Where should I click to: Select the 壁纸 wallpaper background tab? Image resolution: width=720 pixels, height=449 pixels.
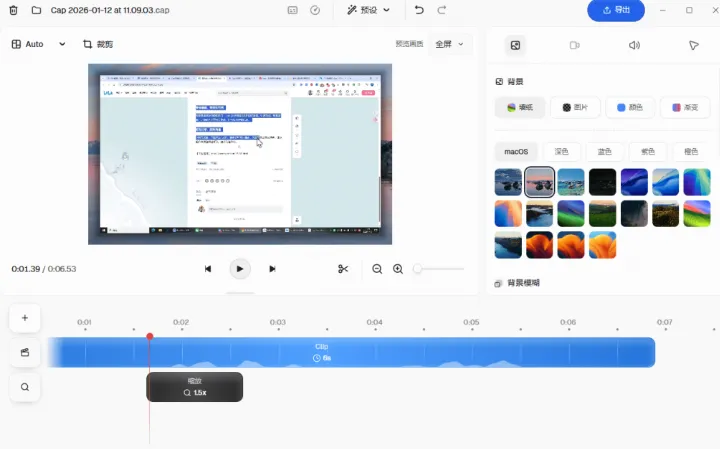coord(520,107)
